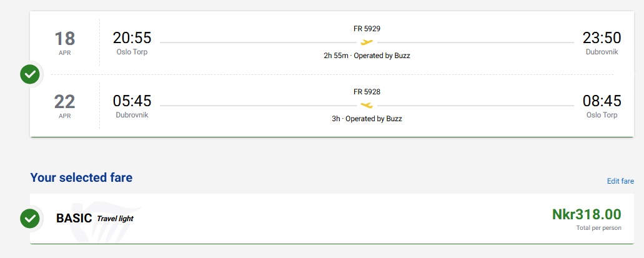Image resolution: width=644 pixels, height=258 pixels.
Task: Click the 'Travel light' fare tagline
Action: point(115,219)
